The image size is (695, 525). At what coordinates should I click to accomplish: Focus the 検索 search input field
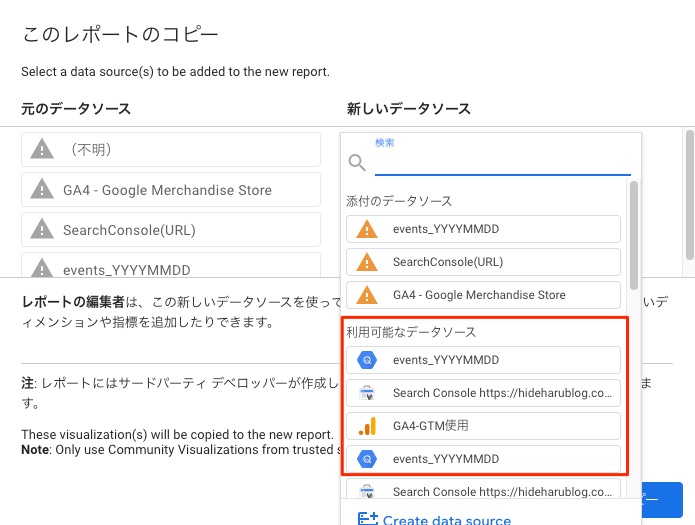click(503, 164)
